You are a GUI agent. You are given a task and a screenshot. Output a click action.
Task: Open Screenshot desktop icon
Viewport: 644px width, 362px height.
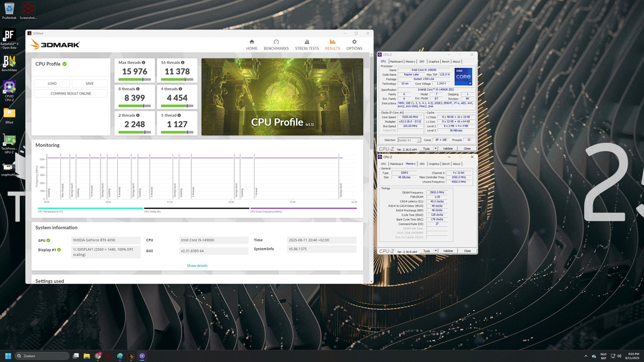click(28, 11)
